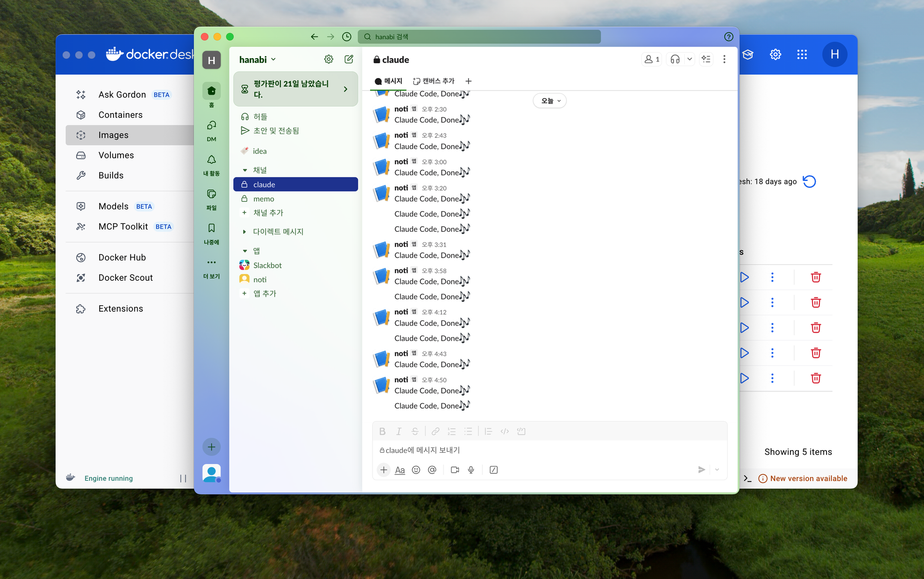Click 캔버스 추가 tab
924x579 pixels.
(x=434, y=81)
